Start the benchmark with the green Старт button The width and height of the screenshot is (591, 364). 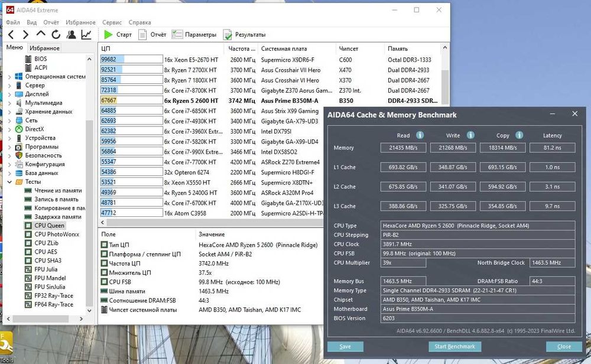pos(118,35)
